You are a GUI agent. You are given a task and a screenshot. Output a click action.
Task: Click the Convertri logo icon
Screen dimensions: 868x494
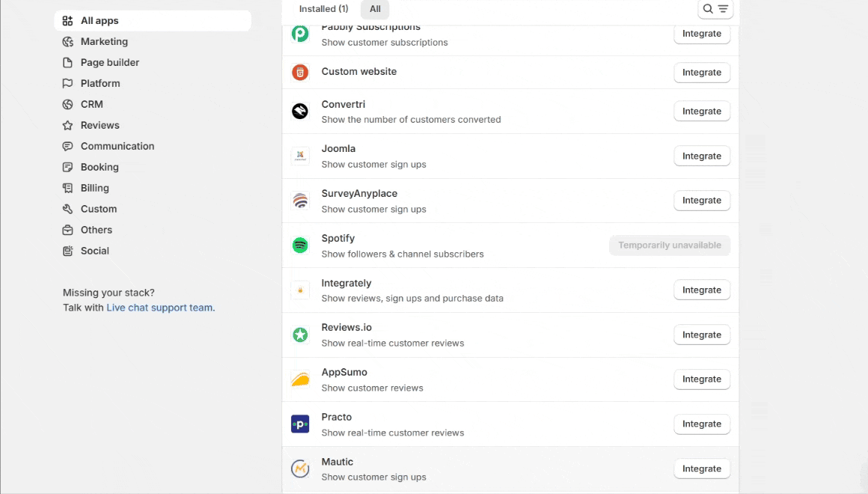pos(300,112)
